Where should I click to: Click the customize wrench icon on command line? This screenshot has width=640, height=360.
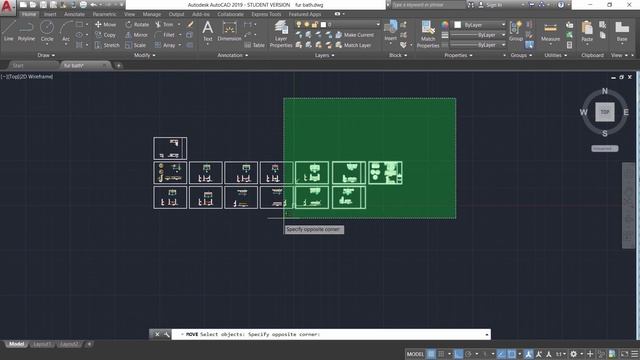(x=167, y=334)
